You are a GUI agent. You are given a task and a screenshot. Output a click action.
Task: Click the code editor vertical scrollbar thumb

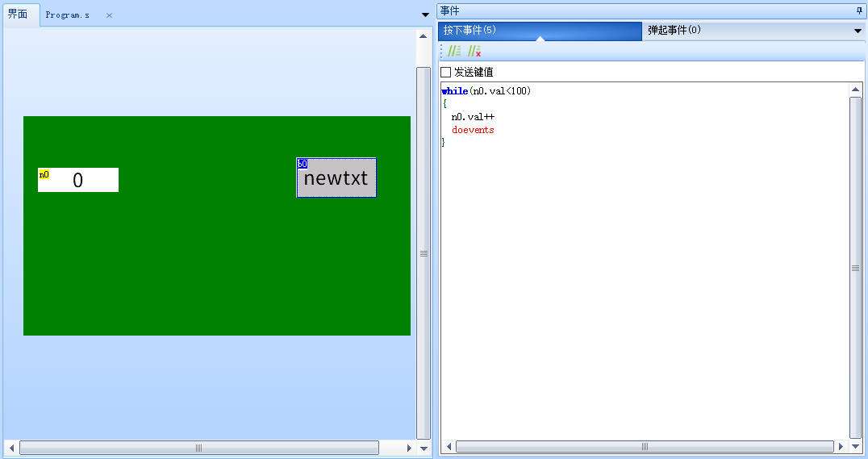point(855,267)
